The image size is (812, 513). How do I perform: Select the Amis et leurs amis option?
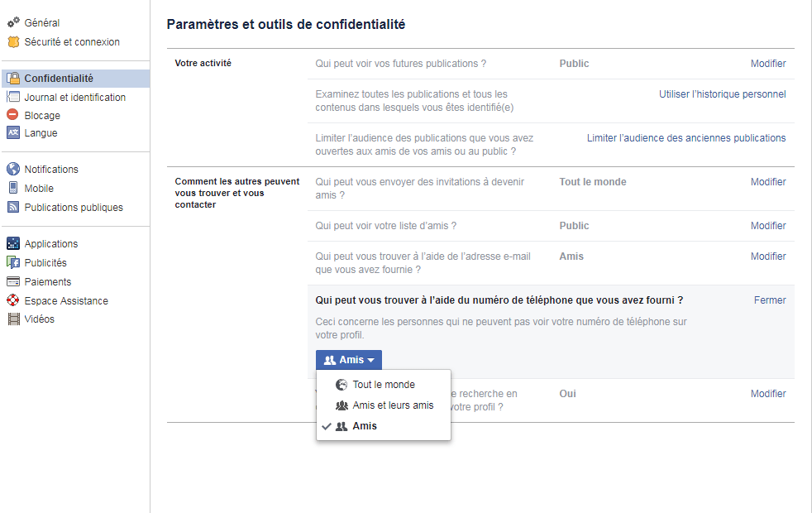point(392,405)
